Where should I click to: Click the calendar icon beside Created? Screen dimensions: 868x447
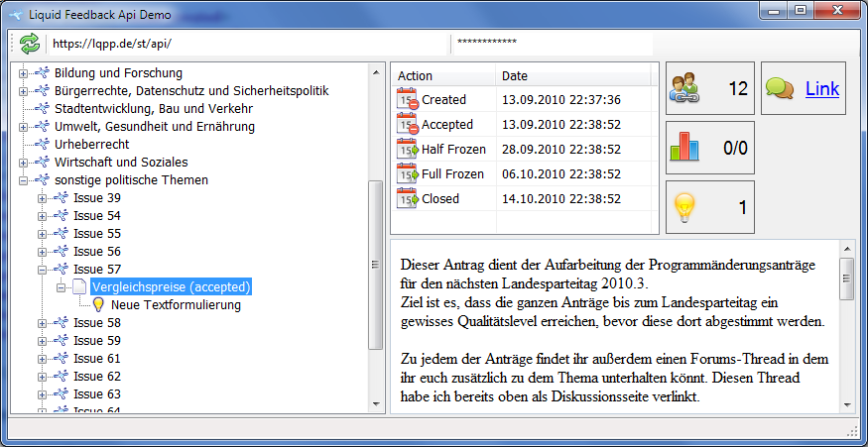point(407,100)
